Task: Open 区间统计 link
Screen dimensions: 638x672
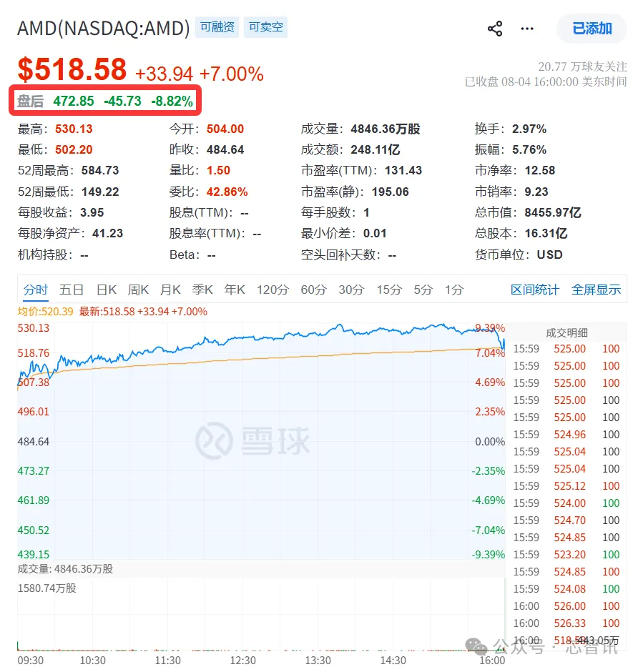Action: click(535, 290)
